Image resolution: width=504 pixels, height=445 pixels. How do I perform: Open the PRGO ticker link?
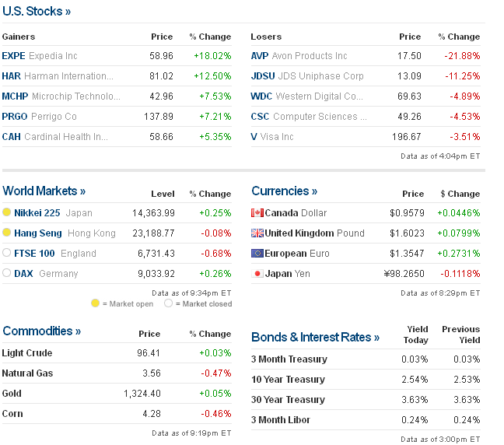pyautogui.click(x=15, y=117)
